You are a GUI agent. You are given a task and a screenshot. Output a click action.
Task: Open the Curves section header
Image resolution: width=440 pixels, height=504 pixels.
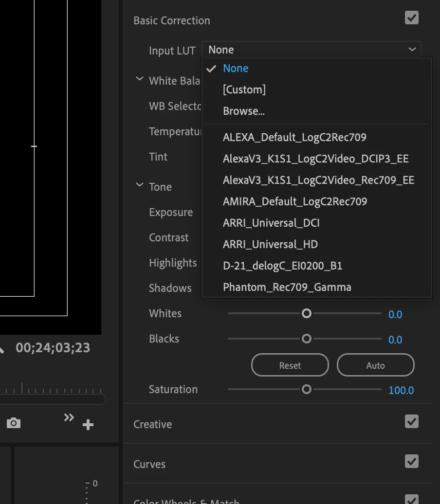click(149, 464)
